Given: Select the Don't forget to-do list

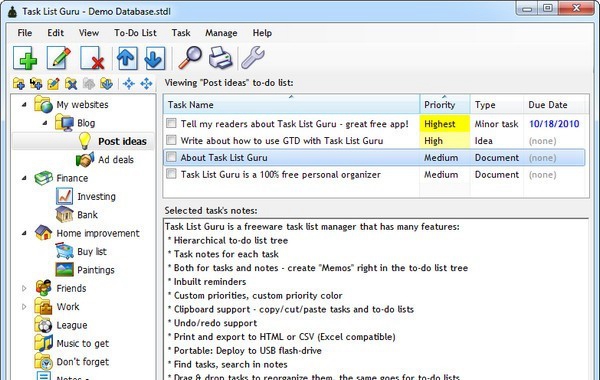Looking at the screenshot, I should [82, 362].
